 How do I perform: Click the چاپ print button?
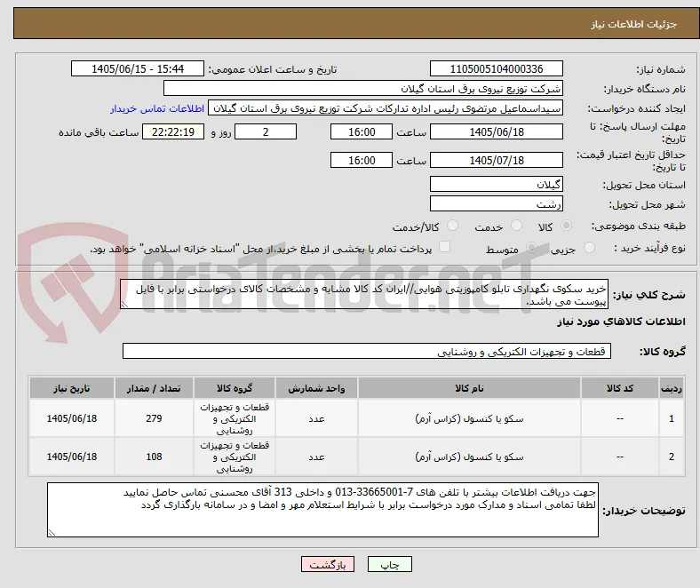389,564
